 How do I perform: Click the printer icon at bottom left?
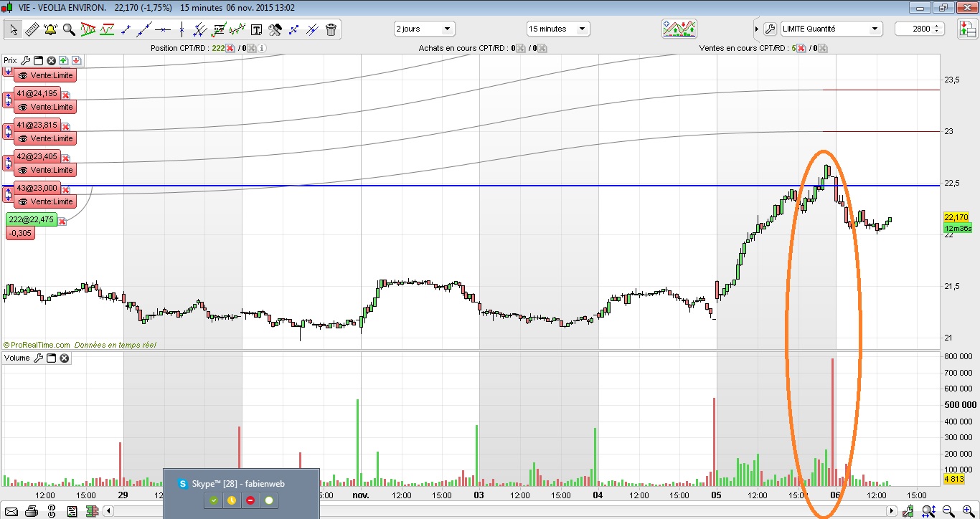coord(31,511)
